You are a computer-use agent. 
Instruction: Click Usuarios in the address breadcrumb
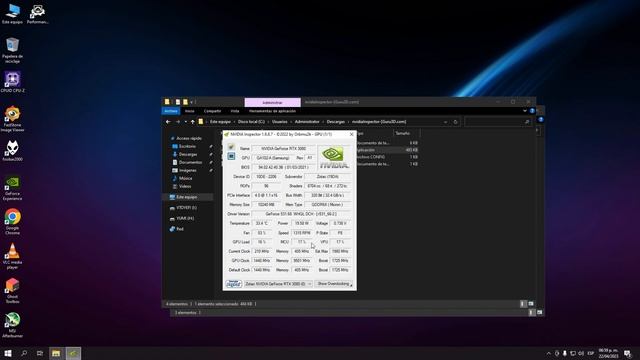(280, 122)
